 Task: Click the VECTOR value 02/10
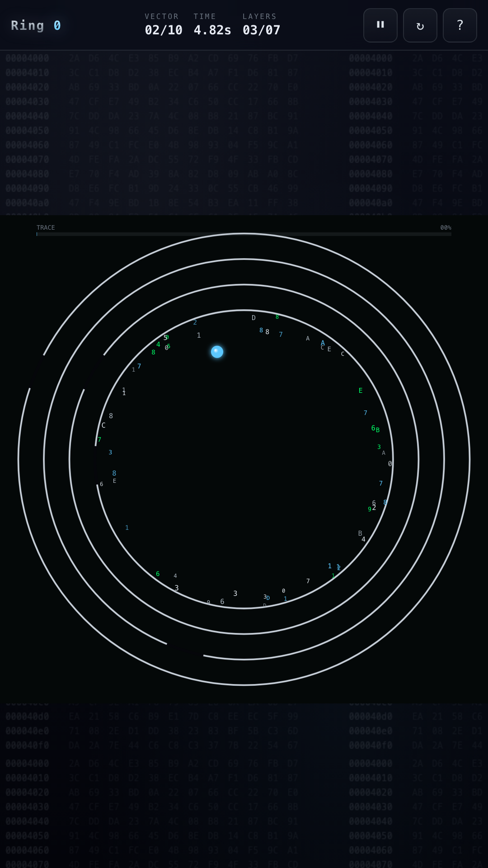164,30
